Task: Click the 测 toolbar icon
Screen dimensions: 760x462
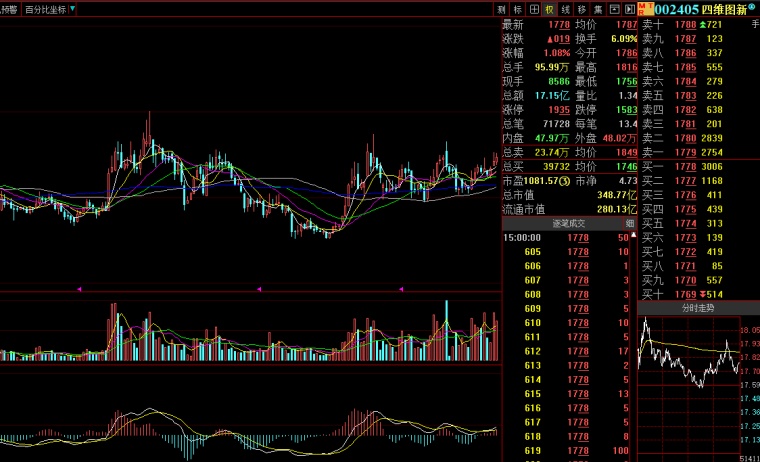Action: click(x=501, y=9)
